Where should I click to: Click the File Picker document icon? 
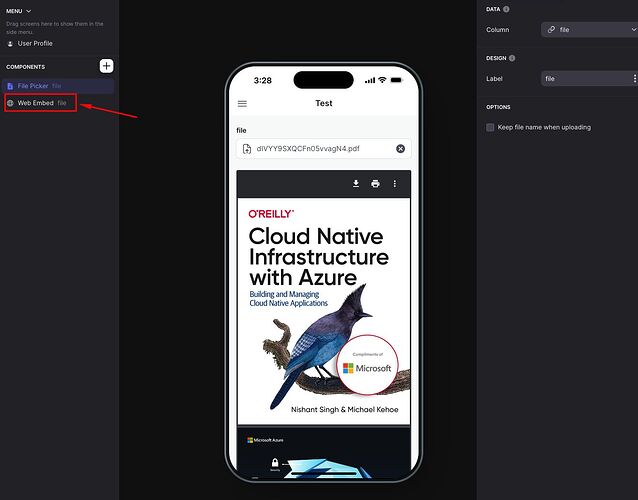click(x=10, y=86)
